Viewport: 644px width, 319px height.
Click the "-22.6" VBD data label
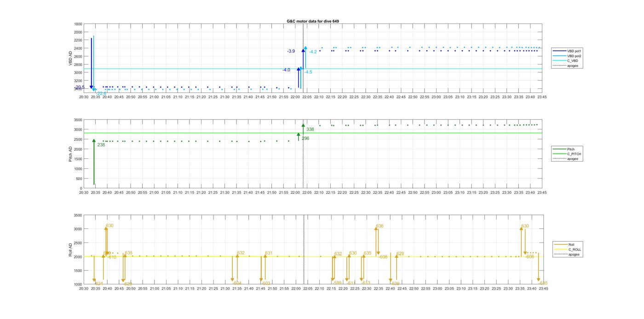tap(101, 93)
